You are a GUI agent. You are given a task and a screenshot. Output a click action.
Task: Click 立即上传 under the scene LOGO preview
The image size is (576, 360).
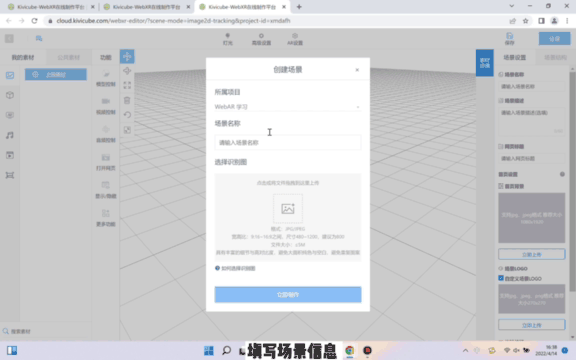pyautogui.click(x=532, y=325)
